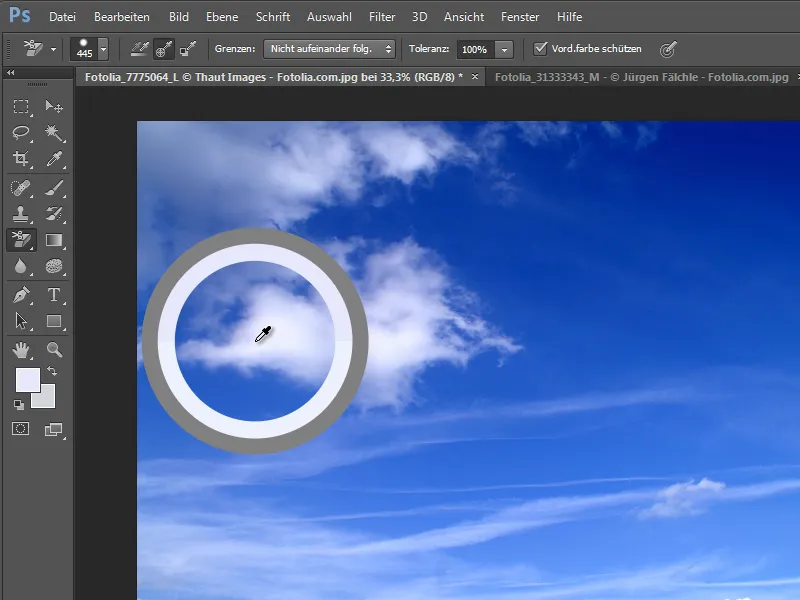Viewport: 800px width, 600px height.
Task: Enable continuous sampling option
Action: (x=139, y=49)
